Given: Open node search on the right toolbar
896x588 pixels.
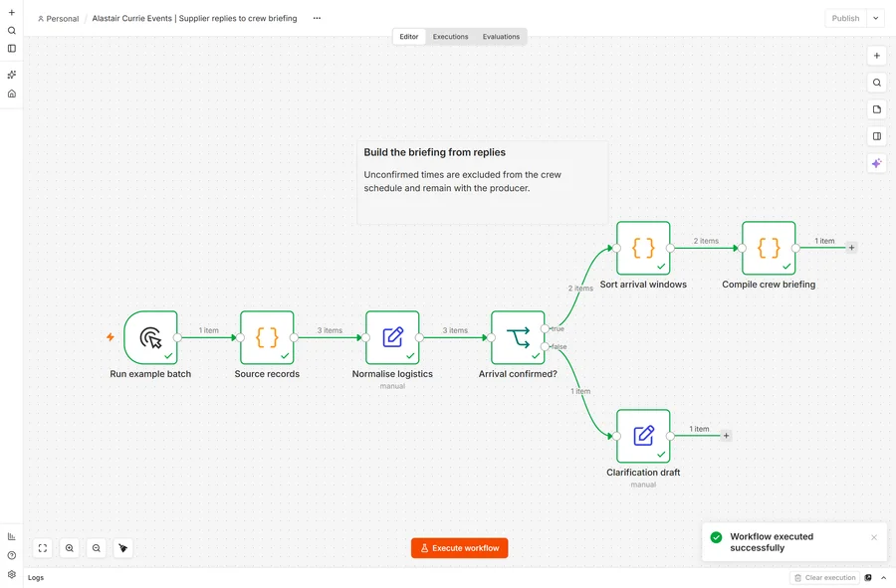Looking at the screenshot, I should pos(876,83).
